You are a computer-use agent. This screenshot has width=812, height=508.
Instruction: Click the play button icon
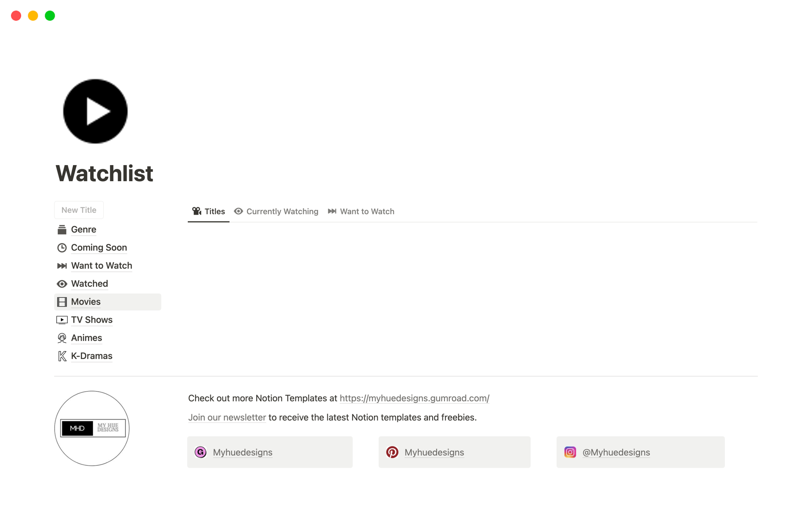[96, 111]
